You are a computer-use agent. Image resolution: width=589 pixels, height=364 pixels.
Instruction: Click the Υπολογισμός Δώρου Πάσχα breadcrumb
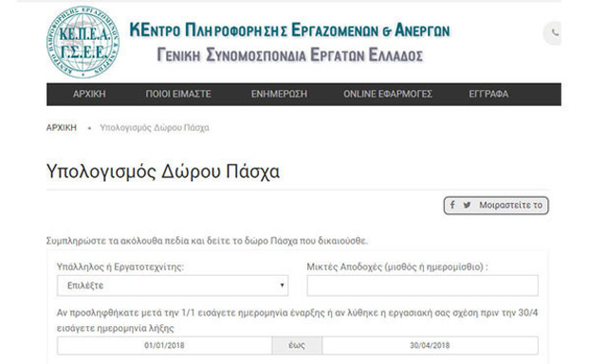coord(155,128)
